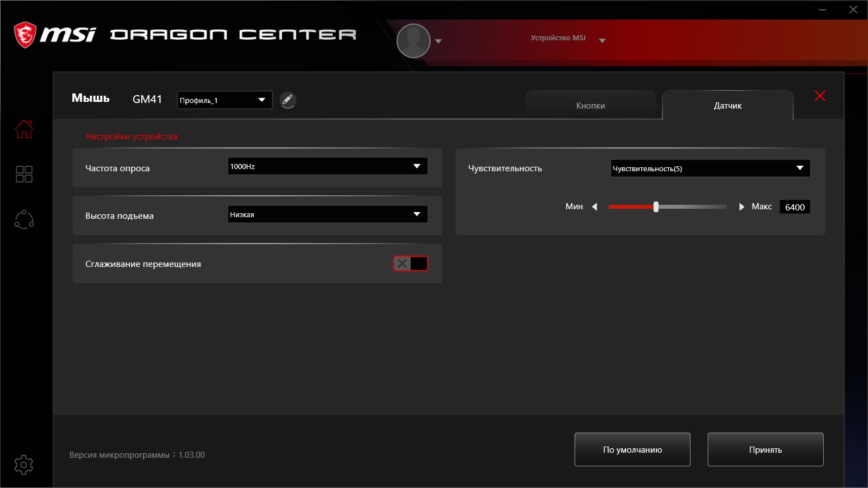Decrease sensitivity with Мин left arrow
This screenshot has height=488, width=868.
point(595,207)
